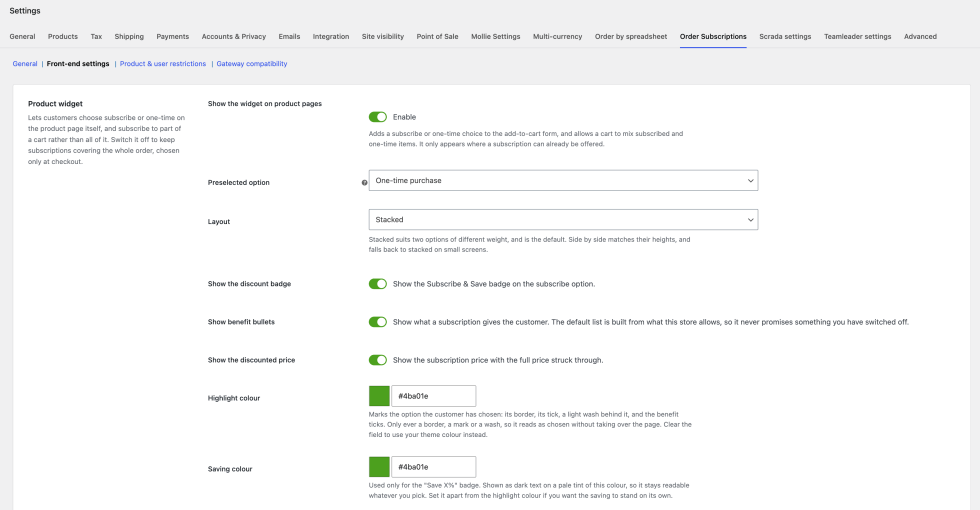Toggle the Show the discount badge switch
This screenshot has height=510, width=980.
pos(378,284)
